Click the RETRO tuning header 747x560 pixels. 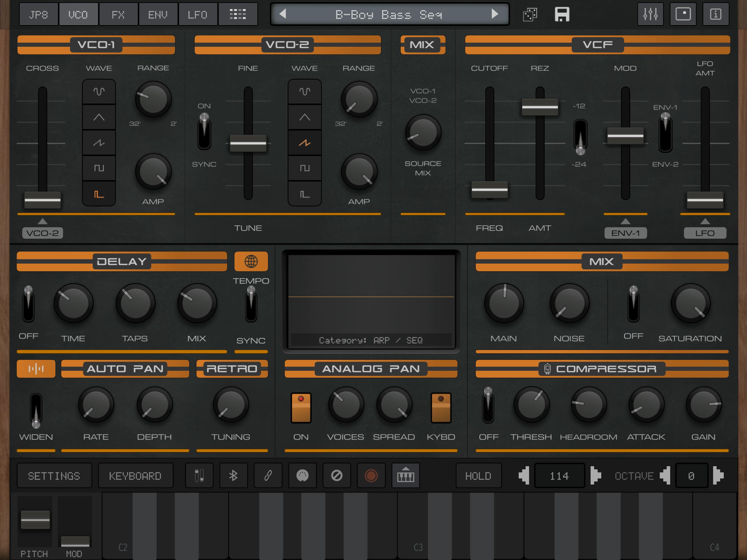tap(232, 369)
